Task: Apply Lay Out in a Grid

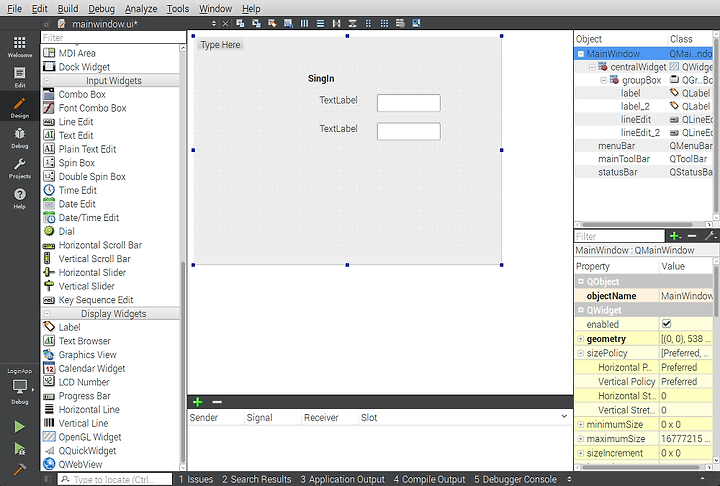Action: pyautogui.click(x=384, y=23)
